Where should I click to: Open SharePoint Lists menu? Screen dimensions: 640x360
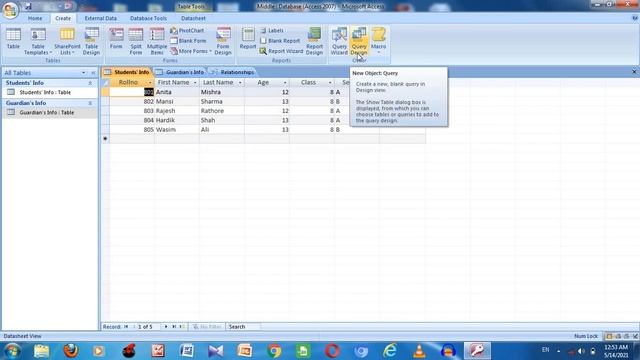(x=67, y=41)
